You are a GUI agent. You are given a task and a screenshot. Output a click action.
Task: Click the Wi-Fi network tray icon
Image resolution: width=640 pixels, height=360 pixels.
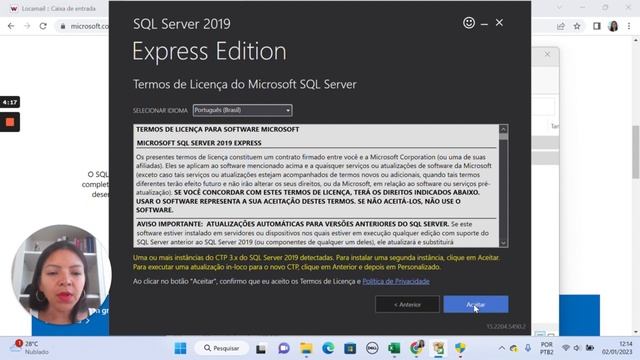pos(565,348)
